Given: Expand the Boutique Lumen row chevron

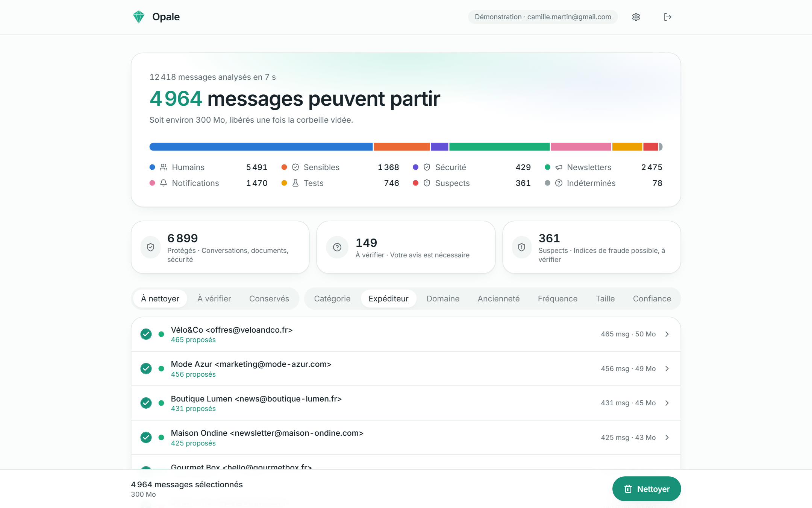Looking at the screenshot, I should pyautogui.click(x=667, y=403).
